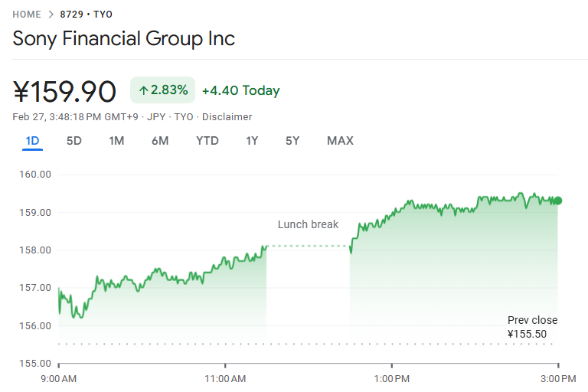
Task: Show the 1M chart range
Action: tap(116, 141)
